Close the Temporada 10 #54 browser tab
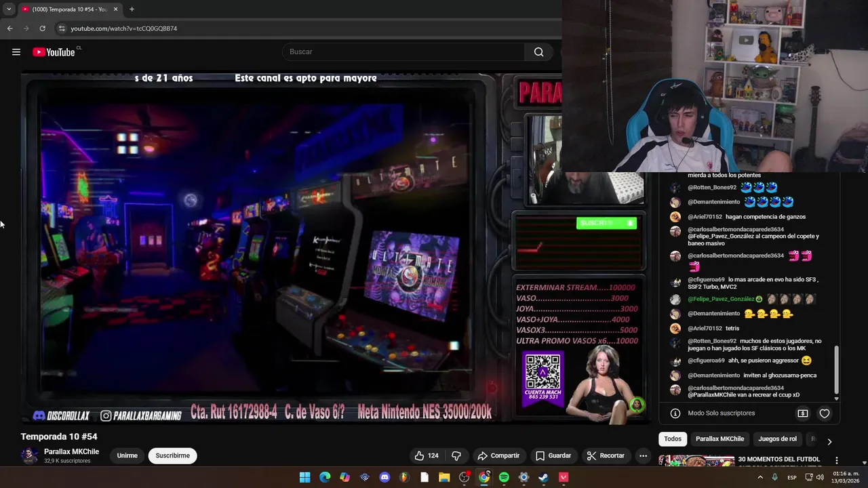This screenshot has width=868, height=488. click(115, 9)
